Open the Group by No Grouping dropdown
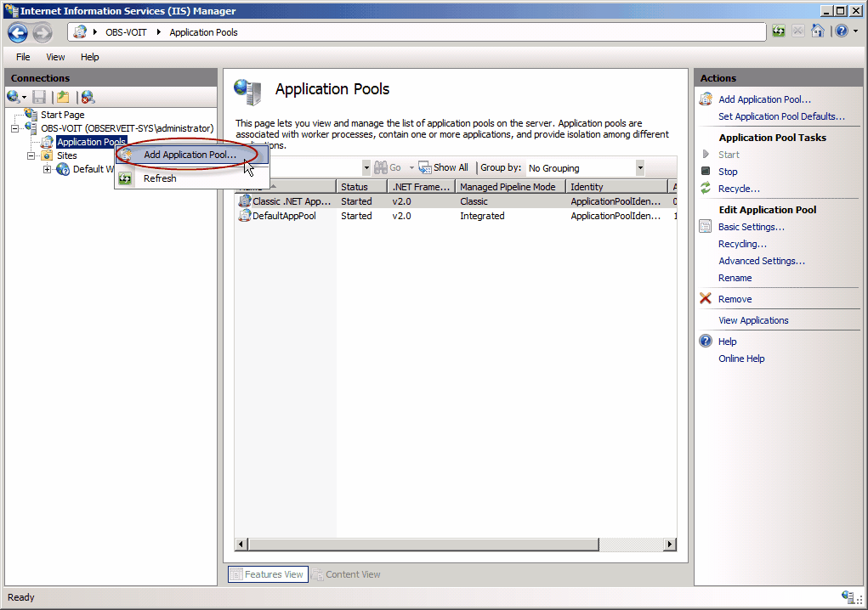 (x=639, y=168)
